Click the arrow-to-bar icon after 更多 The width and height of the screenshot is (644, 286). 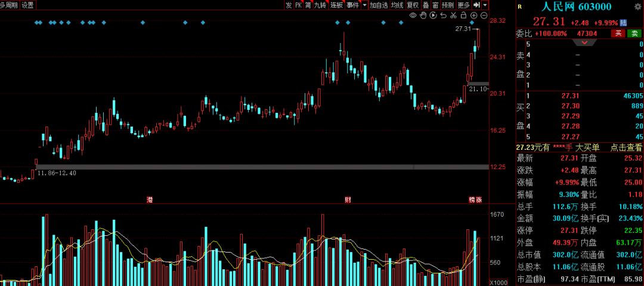point(476,5)
